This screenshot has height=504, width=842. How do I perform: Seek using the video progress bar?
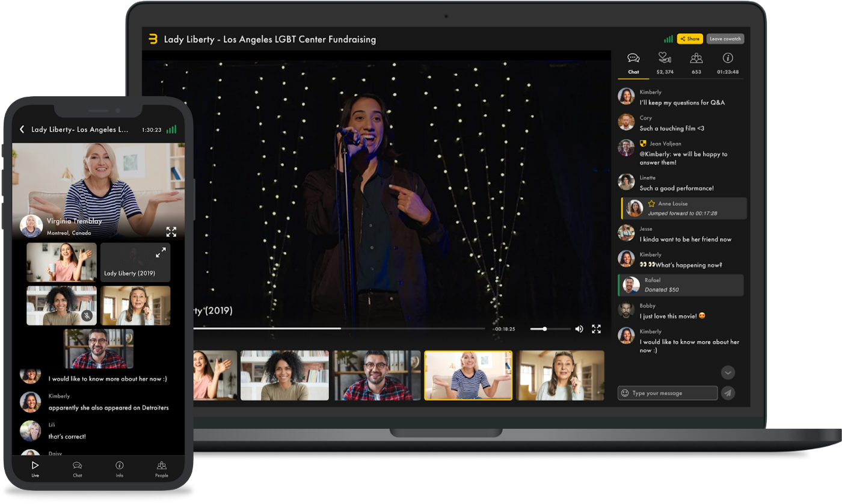[x=339, y=328]
